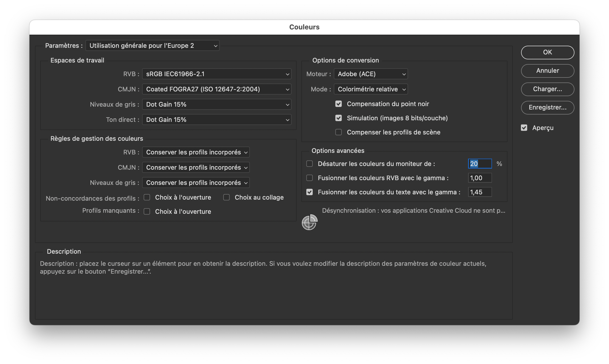Open the Paramètres preset dropdown
This screenshot has width=609, height=364.
point(152,45)
